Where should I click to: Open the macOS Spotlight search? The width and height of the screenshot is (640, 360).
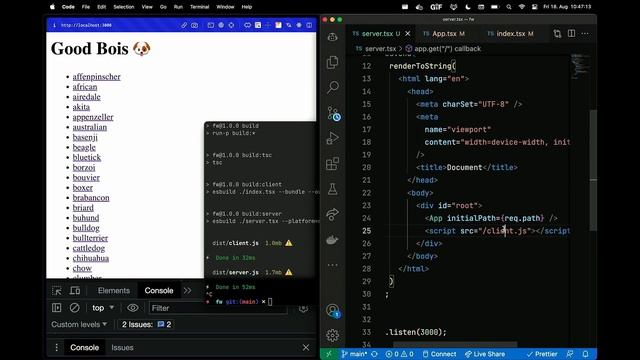[x=509, y=7]
